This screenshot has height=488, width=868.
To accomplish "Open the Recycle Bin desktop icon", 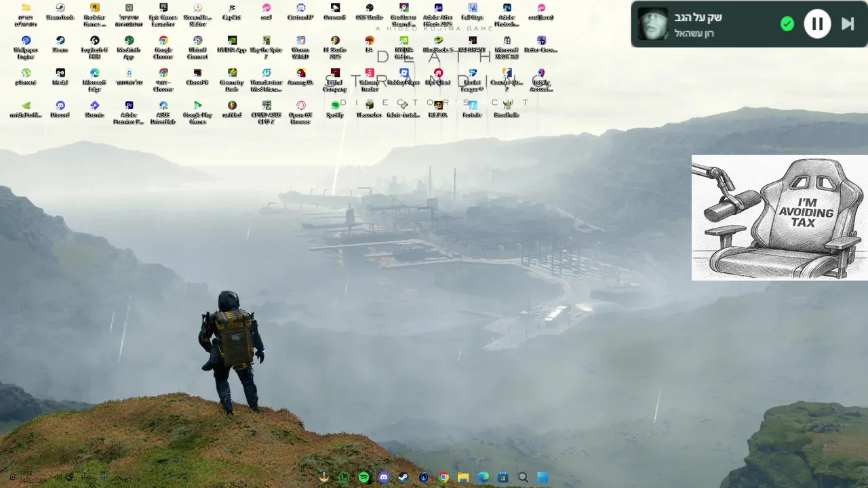I will [x=129, y=76].
